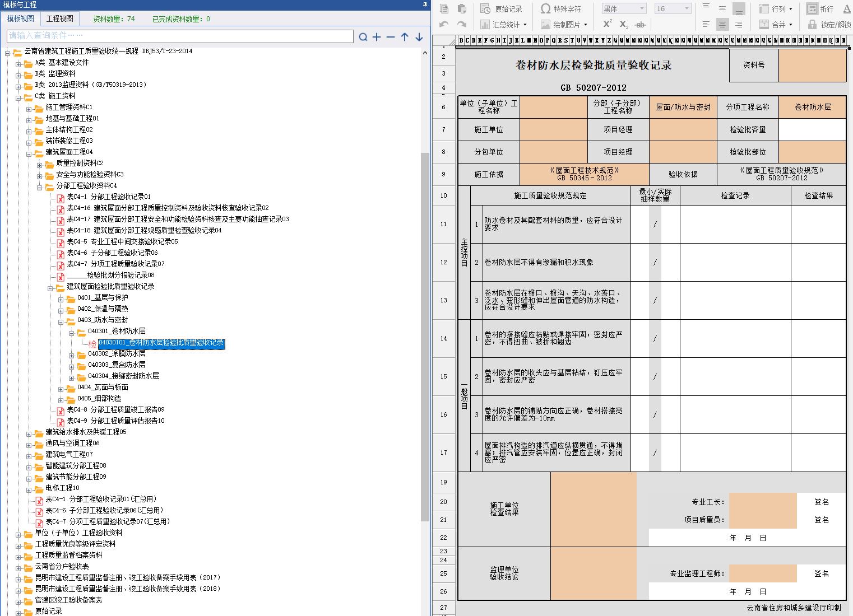Click the underlined A font icon

[846, 8]
